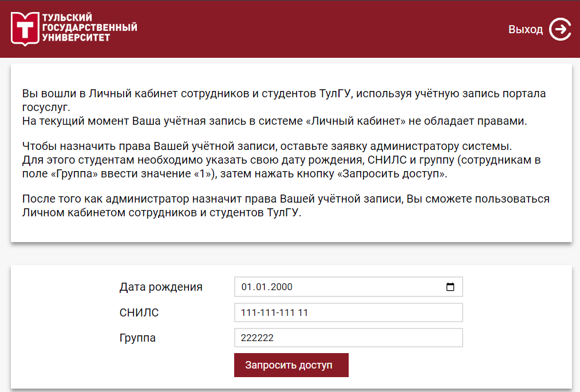Click the paragraph starting with Чтобы назначить права
Viewport: 580px width, 392px height.
(281, 160)
